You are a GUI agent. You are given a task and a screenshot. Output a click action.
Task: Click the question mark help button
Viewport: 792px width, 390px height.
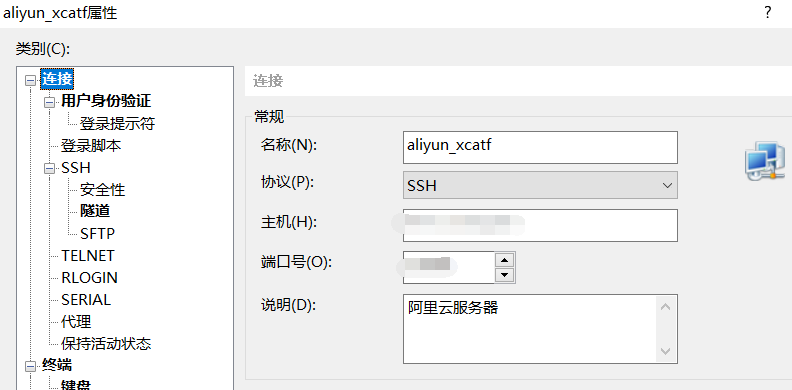[x=768, y=12]
